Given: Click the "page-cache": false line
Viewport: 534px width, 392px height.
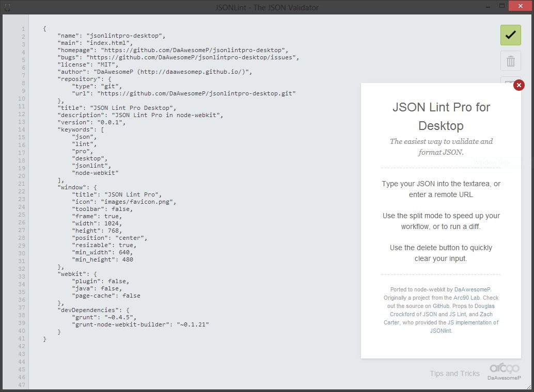Looking at the screenshot, I should (106, 296).
